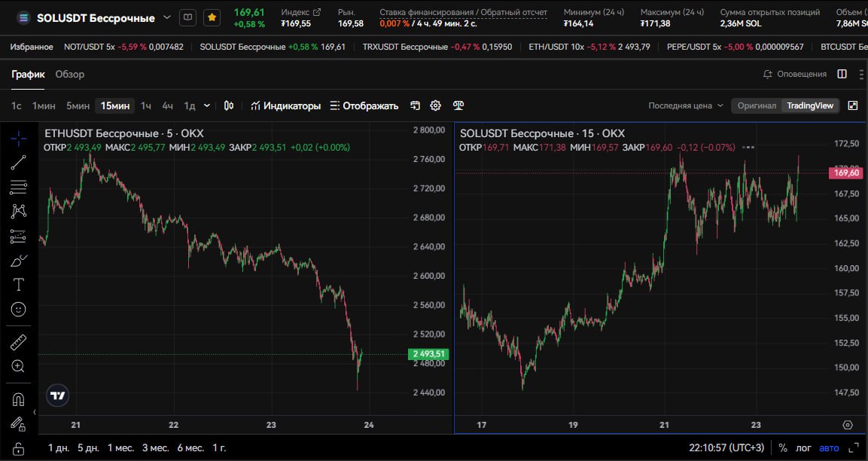The height and width of the screenshot is (461, 868).
Task: Open NOT/USDT 5x from favorites
Action: [123, 47]
